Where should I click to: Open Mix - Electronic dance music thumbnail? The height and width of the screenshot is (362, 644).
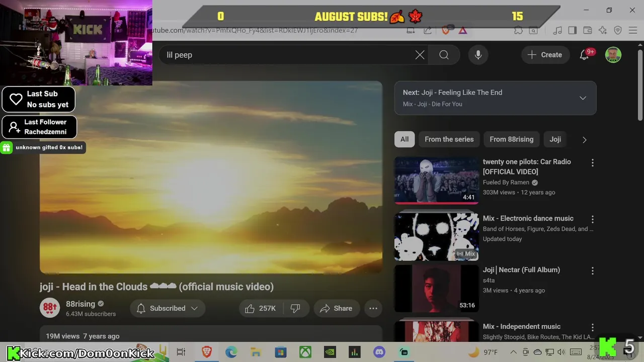pyautogui.click(x=436, y=237)
